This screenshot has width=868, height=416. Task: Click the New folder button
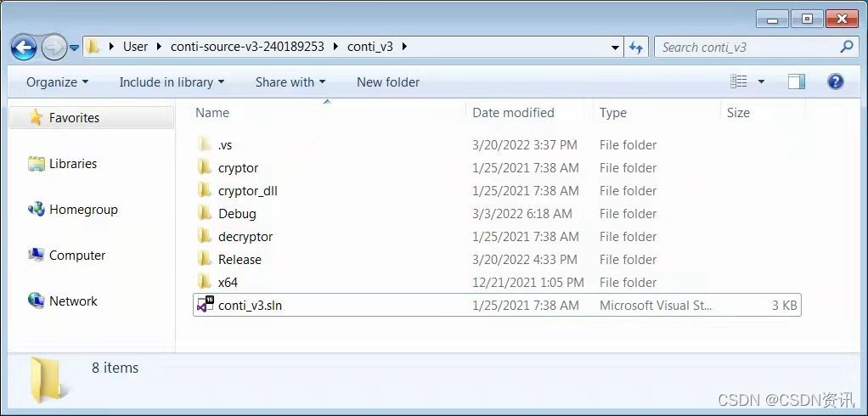[388, 82]
